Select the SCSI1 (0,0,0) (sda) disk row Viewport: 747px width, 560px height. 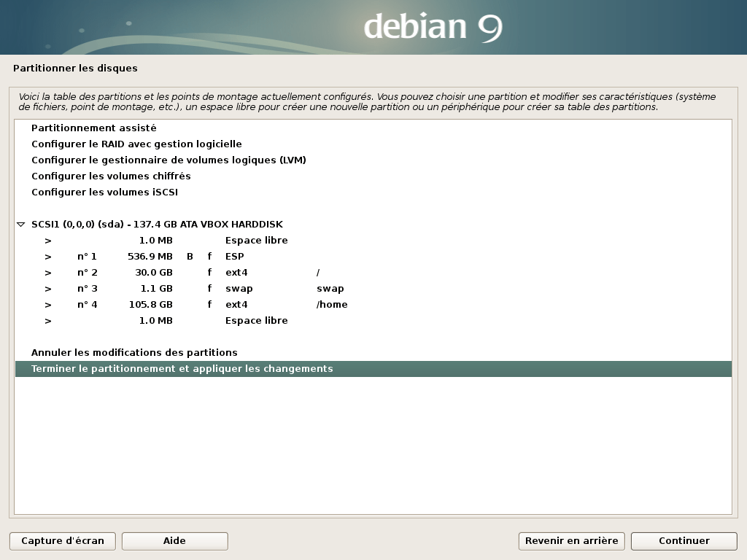(x=373, y=225)
